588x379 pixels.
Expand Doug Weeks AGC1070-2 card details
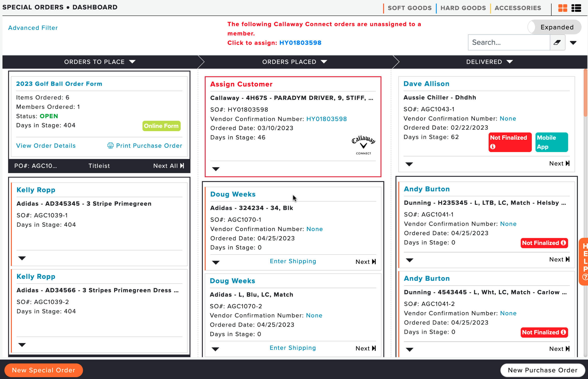coord(215,349)
